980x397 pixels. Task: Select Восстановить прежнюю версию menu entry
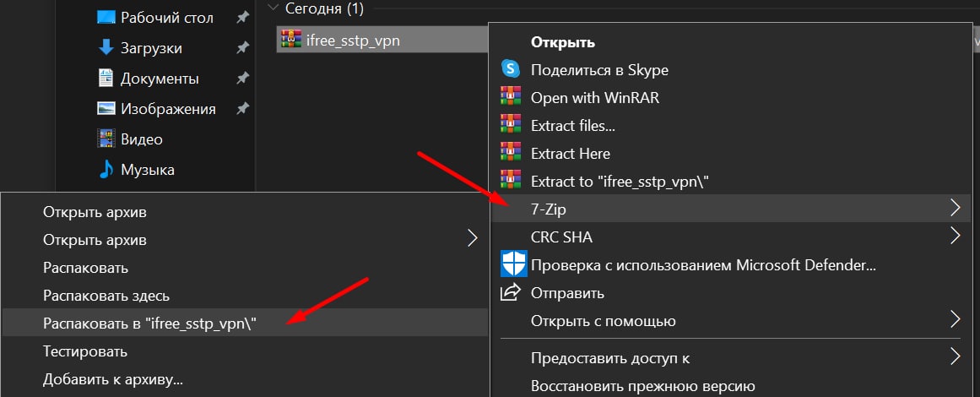642,387
